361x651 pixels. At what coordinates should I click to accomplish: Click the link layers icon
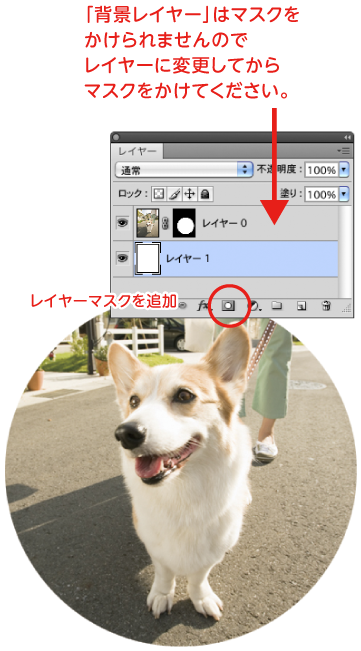183,306
